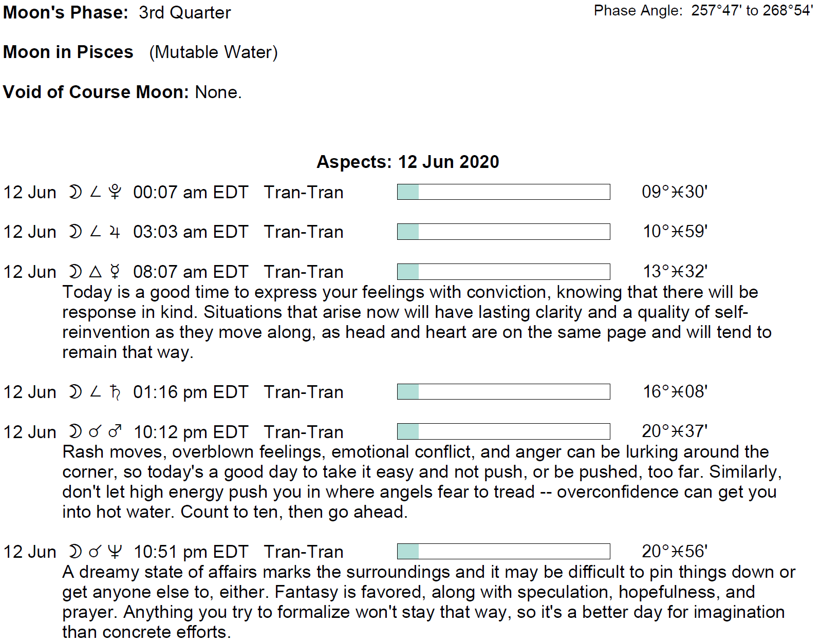
Task: Select the Mercury glyph in the 08:07 am aspect
Action: coord(115,272)
